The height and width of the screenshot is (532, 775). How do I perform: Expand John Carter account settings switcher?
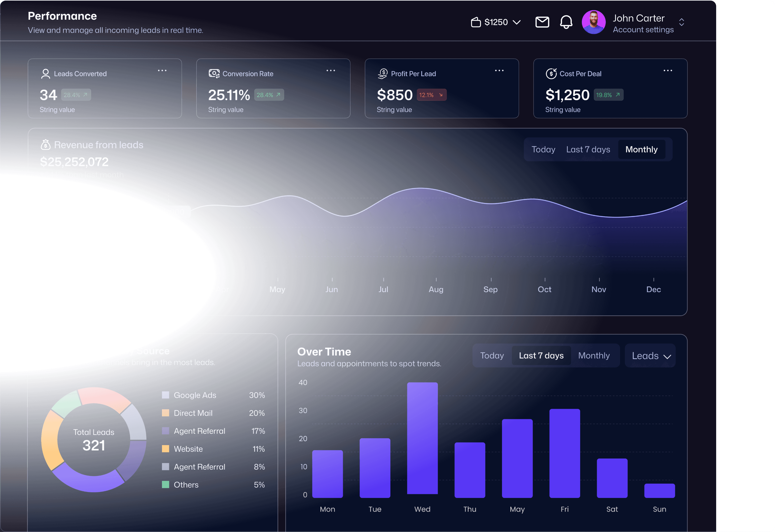click(x=681, y=22)
